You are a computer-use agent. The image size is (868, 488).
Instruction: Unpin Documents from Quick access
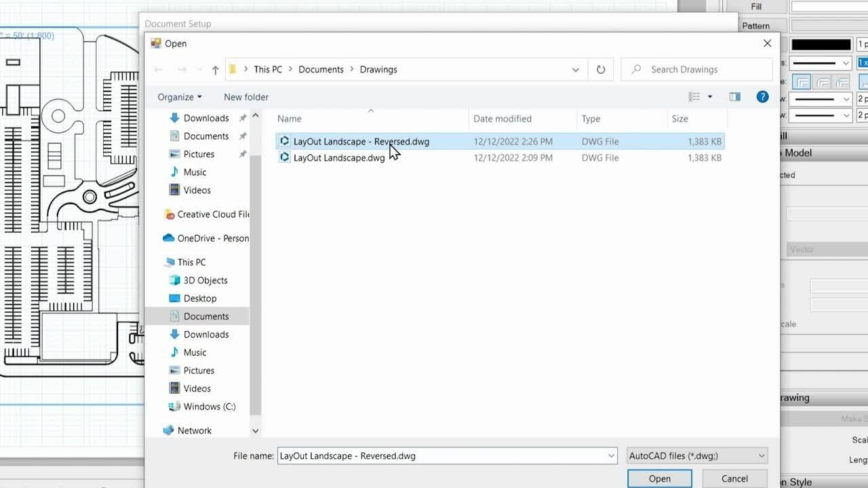[x=242, y=136]
